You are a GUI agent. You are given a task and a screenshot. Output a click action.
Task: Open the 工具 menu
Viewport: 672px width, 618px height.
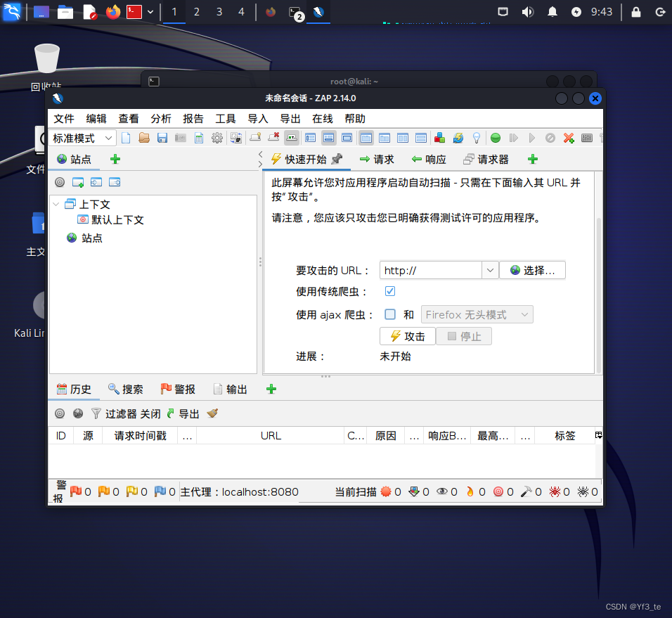(226, 119)
